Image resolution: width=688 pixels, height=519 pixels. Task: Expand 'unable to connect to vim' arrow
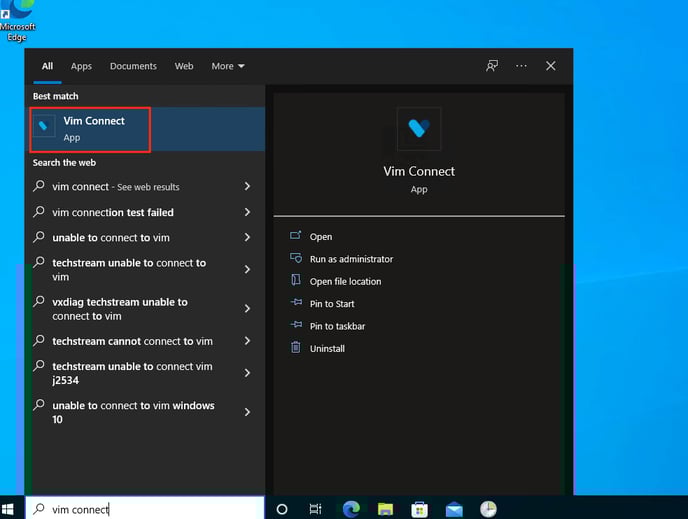[x=247, y=238]
